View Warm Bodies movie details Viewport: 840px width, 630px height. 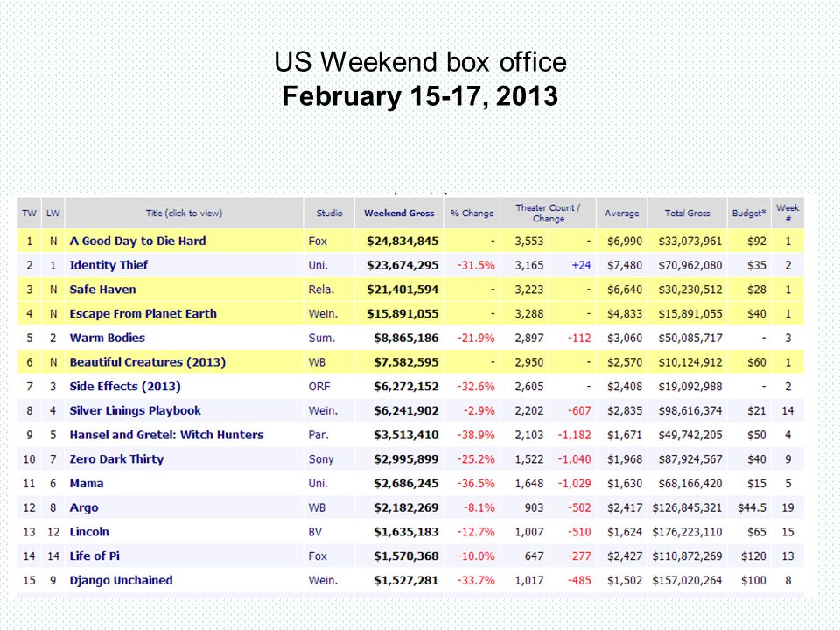click(x=107, y=338)
